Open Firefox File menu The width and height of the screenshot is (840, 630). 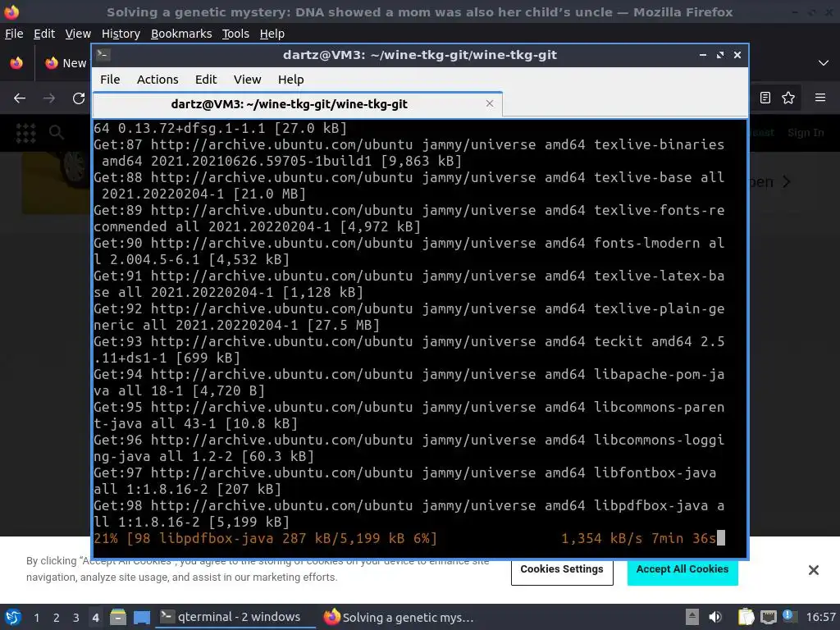tap(14, 34)
